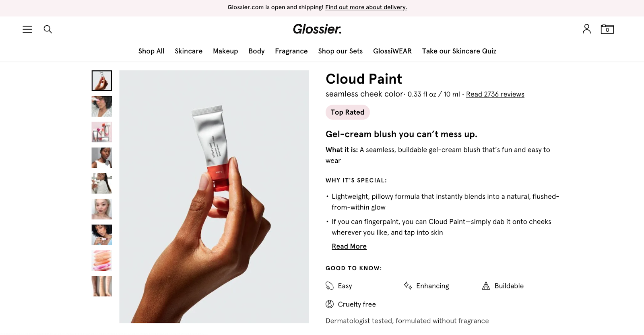
Task: Open the Skincare menu
Action: pos(188,51)
